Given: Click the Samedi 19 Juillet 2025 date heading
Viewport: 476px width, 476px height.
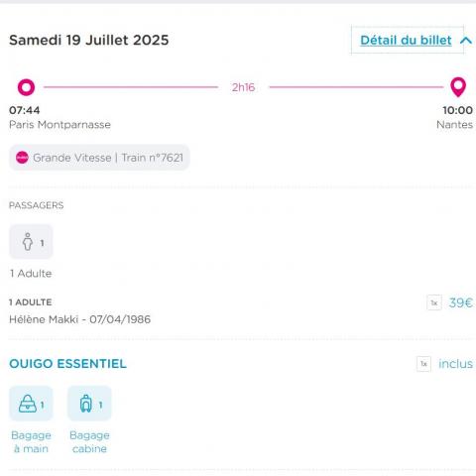Looking at the screenshot, I should (x=89, y=40).
